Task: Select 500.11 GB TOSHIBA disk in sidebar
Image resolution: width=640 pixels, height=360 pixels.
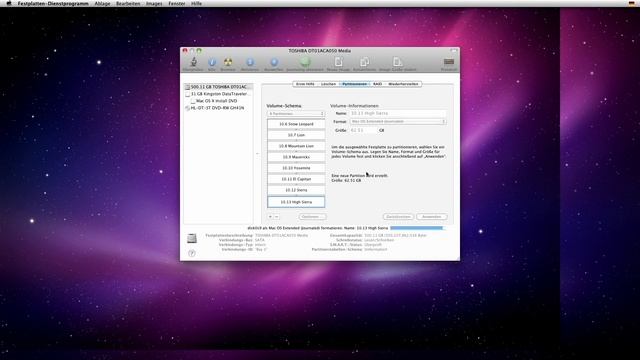Action: pos(218,87)
